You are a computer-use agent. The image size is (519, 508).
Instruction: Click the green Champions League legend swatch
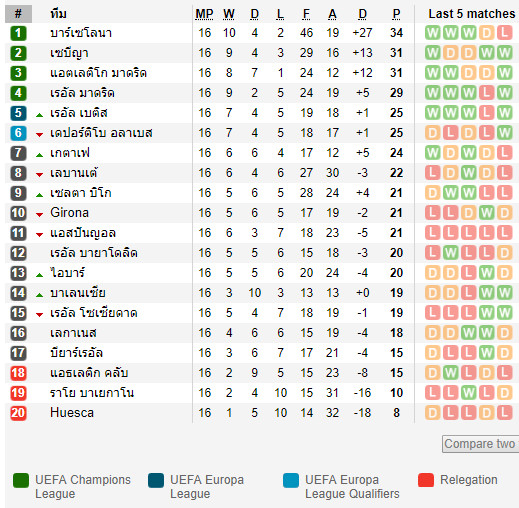[21, 480]
